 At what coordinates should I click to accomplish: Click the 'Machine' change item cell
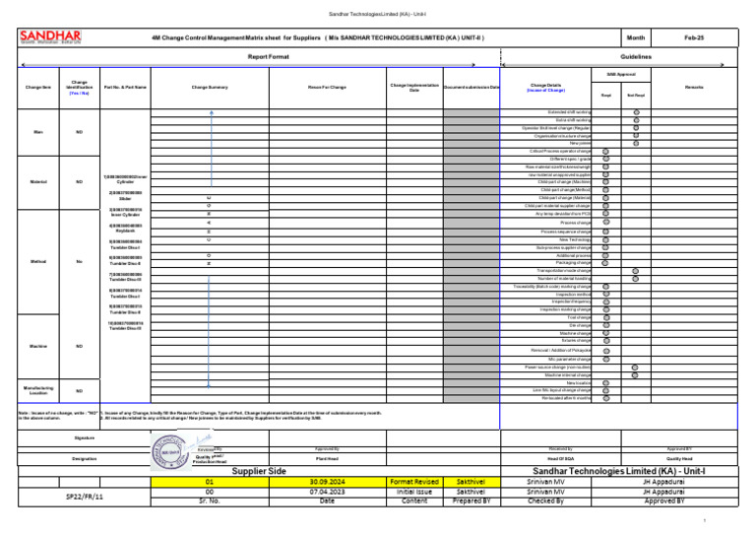38,346
